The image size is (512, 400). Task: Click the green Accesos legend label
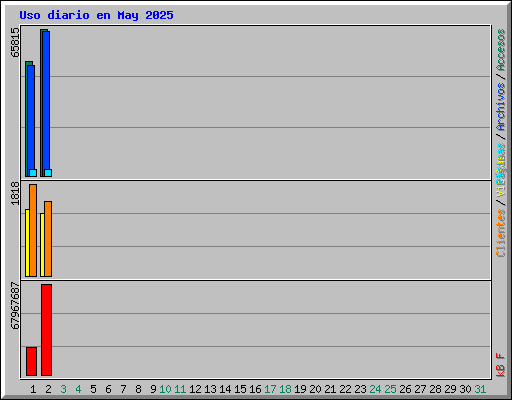(x=501, y=50)
